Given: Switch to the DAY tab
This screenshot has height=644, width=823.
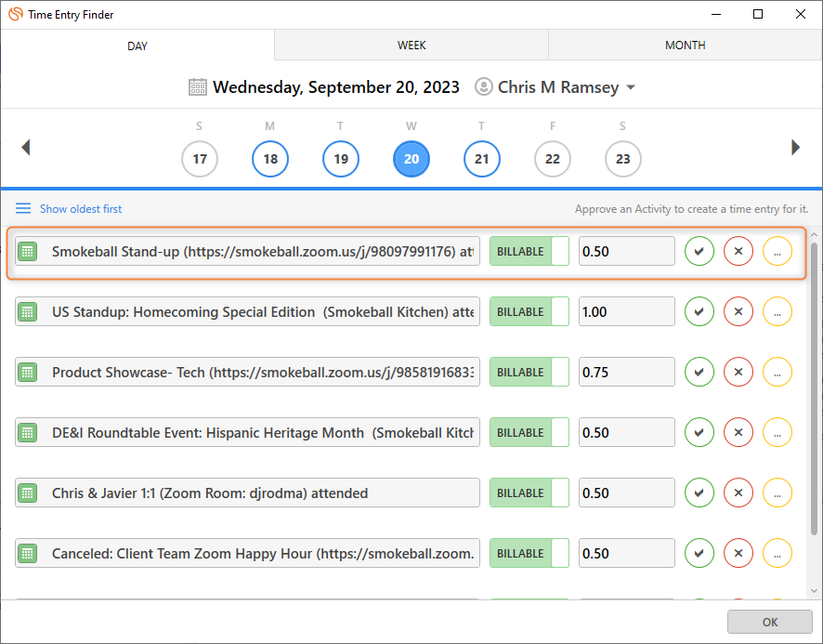Looking at the screenshot, I should [x=137, y=46].
